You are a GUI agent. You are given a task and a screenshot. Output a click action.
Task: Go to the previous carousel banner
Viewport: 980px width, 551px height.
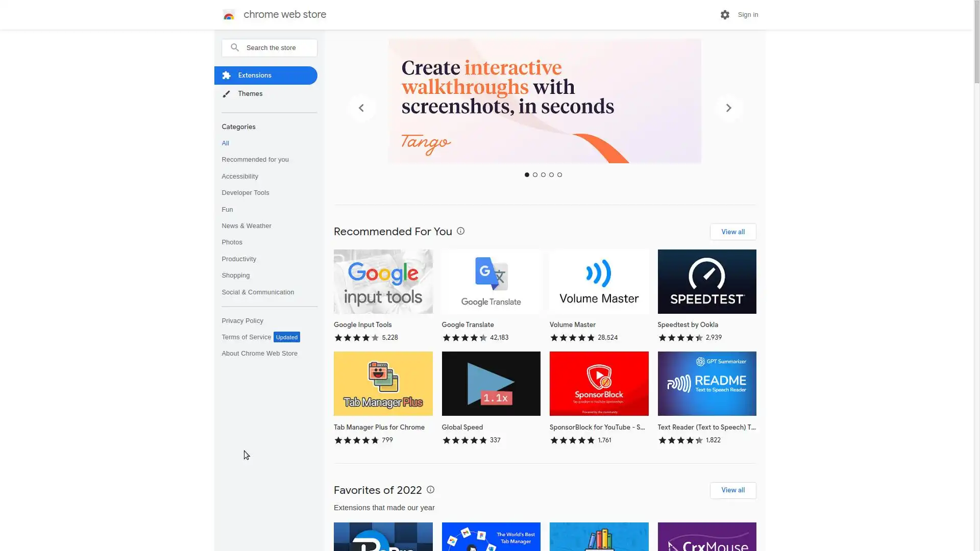point(361,108)
